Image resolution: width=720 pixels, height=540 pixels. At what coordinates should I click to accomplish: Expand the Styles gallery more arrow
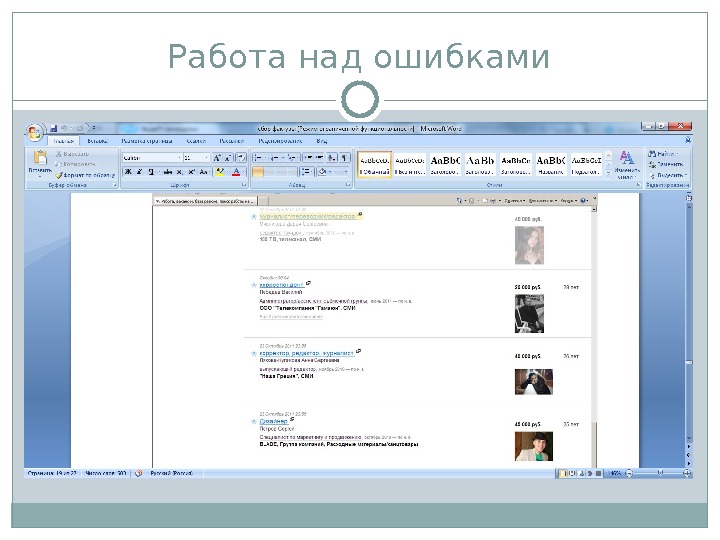click(x=608, y=174)
